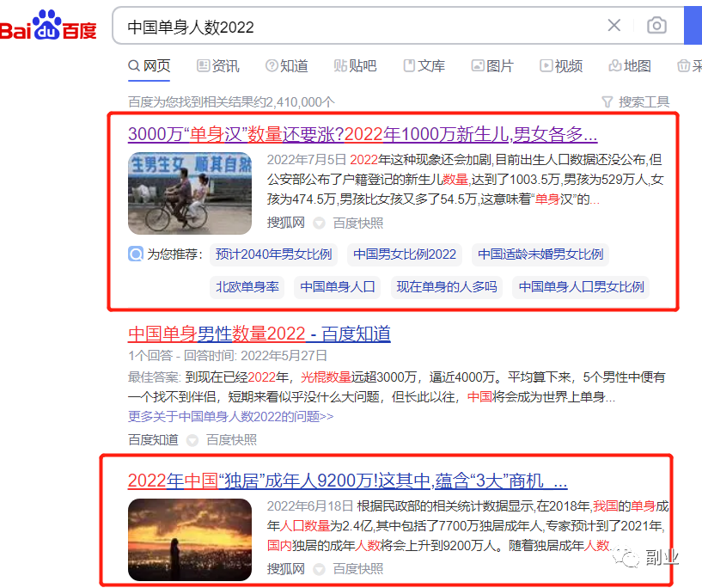
Task: Click inside the search input field
Action: pyautogui.click(x=361, y=27)
